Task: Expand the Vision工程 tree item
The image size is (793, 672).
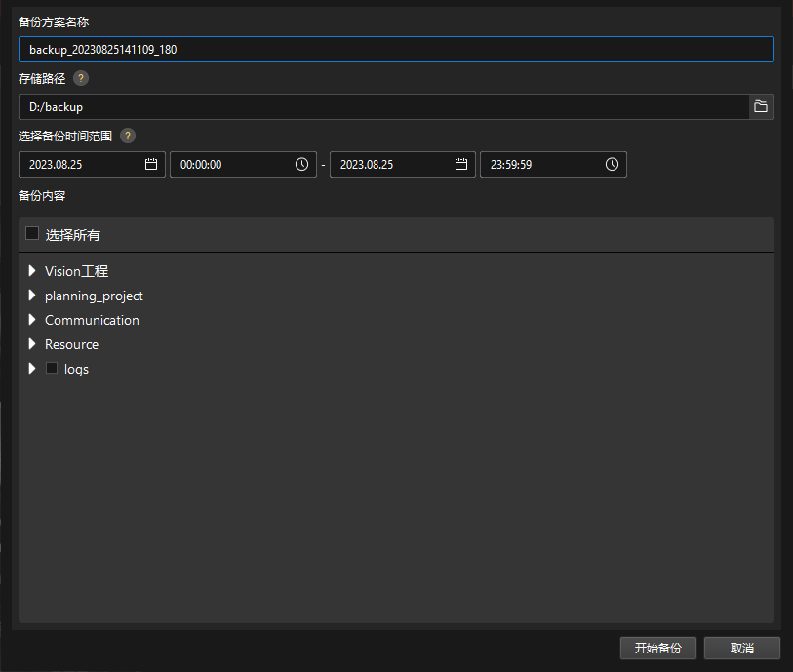Action: tap(32, 271)
